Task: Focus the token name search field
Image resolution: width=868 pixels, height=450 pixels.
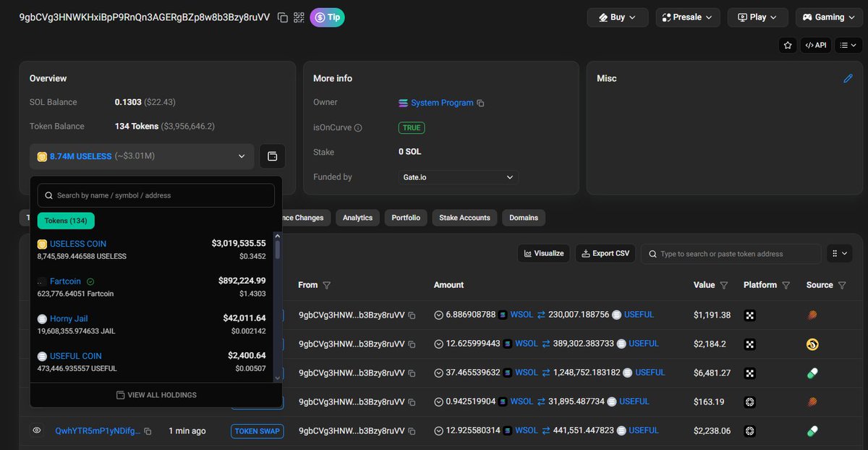Action: point(156,195)
